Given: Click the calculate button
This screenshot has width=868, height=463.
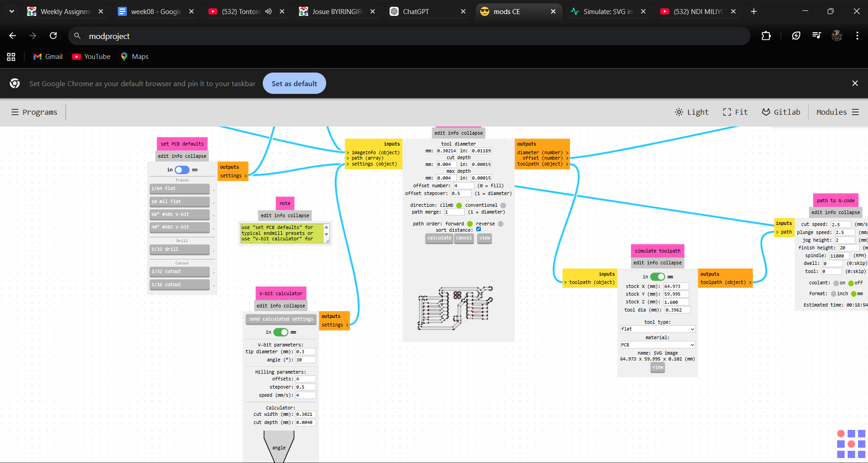Looking at the screenshot, I should tap(439, 238).
